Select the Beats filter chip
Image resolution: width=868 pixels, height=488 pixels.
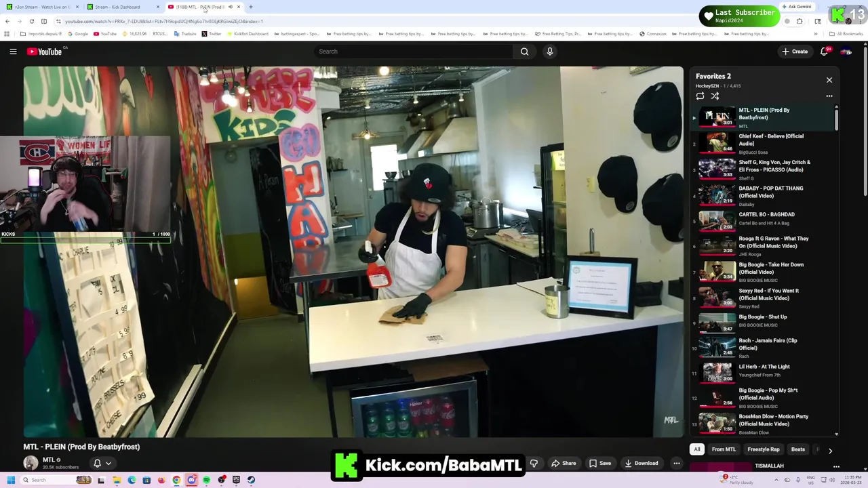(x=798, y=449)
